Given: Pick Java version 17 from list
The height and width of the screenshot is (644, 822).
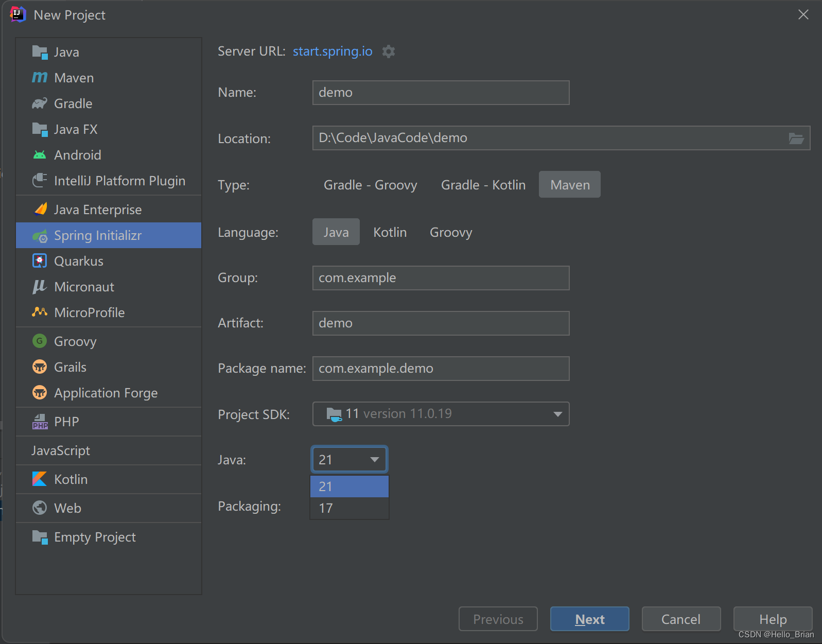Looking at the screenshot, I should [x=349, y=508].
